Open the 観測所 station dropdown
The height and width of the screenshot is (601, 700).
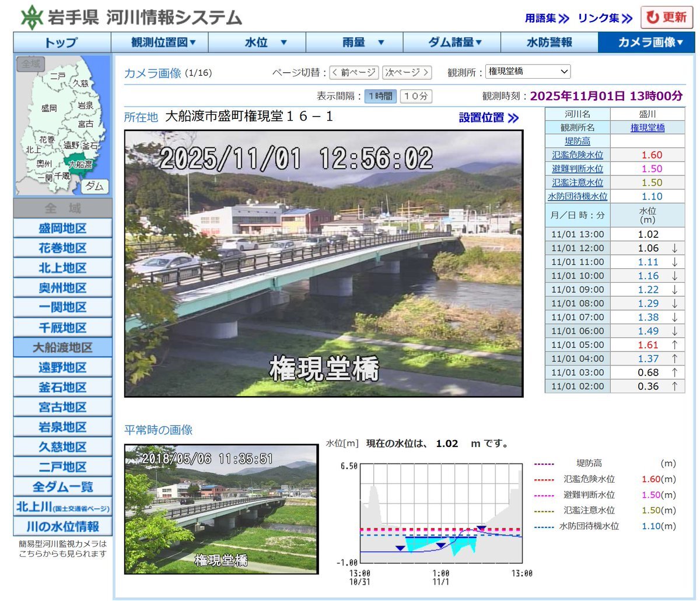click(528, 72)
